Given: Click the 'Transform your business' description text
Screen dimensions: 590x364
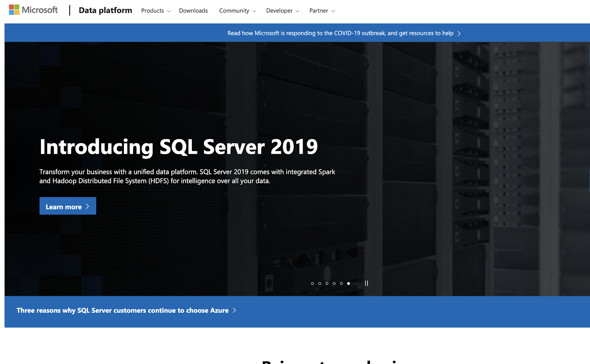Looking at the screenshot, I should pos(187,176).
